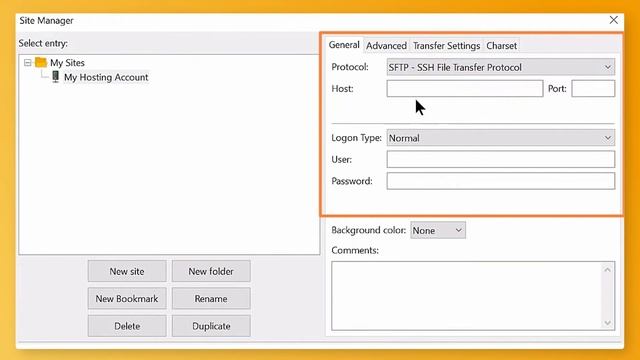Image resolution: width=640 pixels, height=360 pixels.
Task: Open the Logon Type dropdown
Action: click(x=500, y=138)
